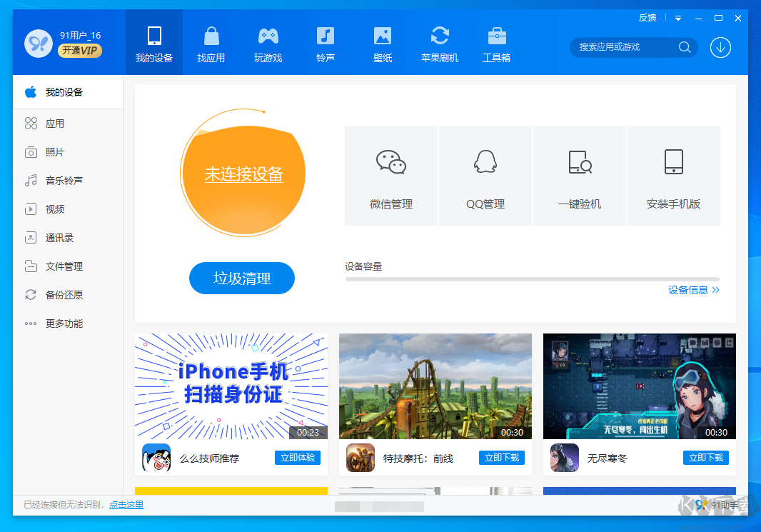The image size is (761, 532).
Task: Click the 点击这里 link at bottom
Action: pyautogui.click(x=125, y=503)
